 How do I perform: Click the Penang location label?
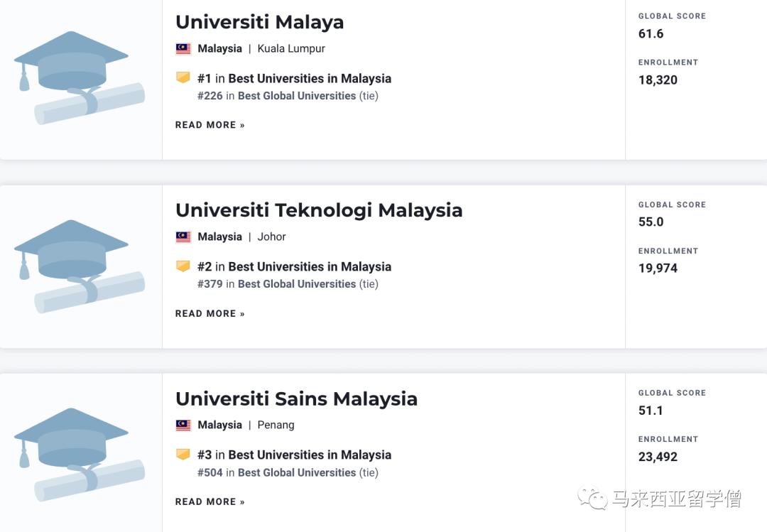pos(276,425)
